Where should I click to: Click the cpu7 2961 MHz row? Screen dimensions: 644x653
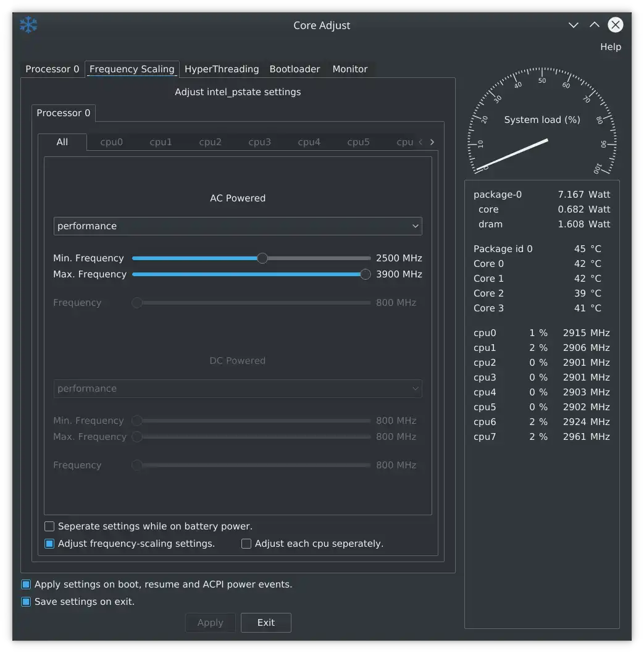542,437
